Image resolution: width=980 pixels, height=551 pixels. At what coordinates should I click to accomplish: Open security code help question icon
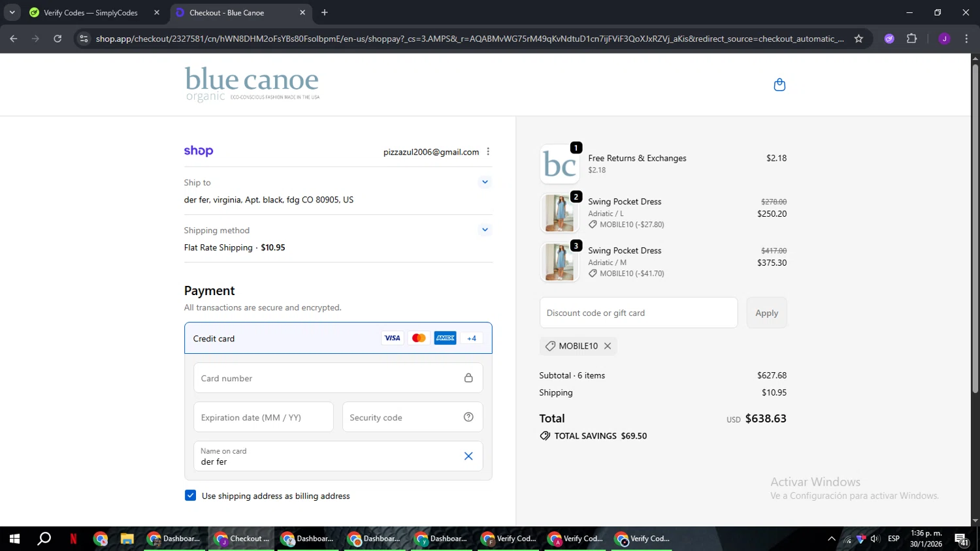coord(468,417)
